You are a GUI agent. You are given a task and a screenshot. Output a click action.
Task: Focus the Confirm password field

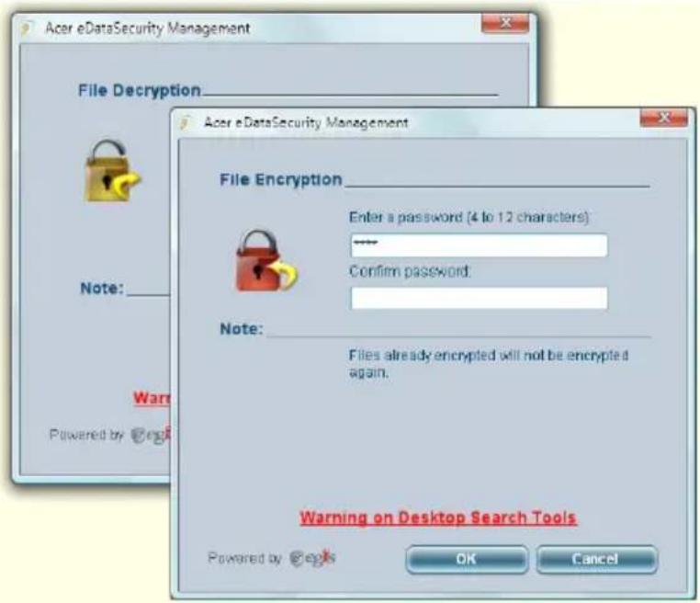[x=479, y=298]
